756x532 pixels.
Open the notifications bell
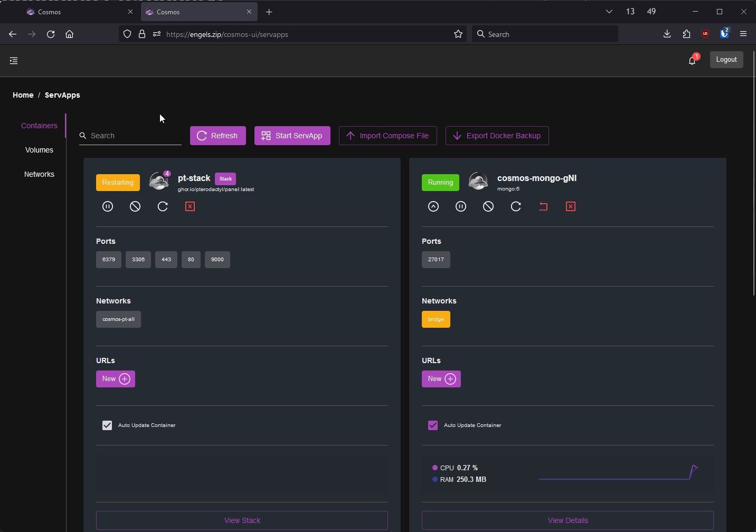pos(692,61)
